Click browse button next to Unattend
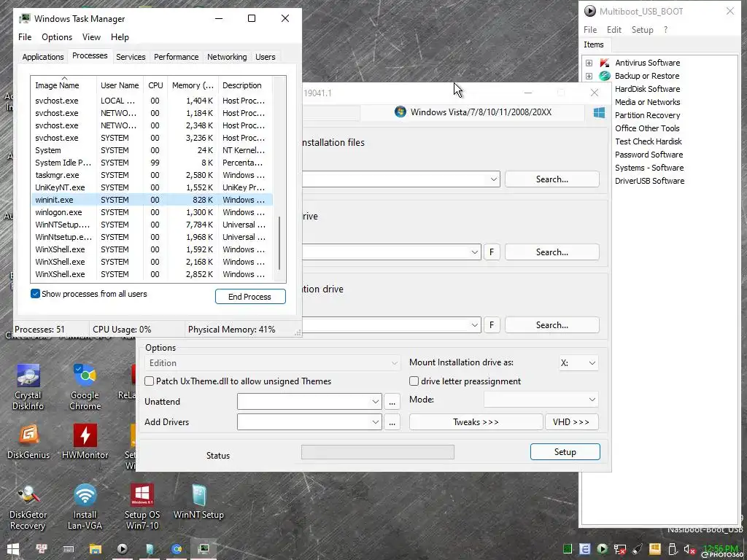 point(392,402)
